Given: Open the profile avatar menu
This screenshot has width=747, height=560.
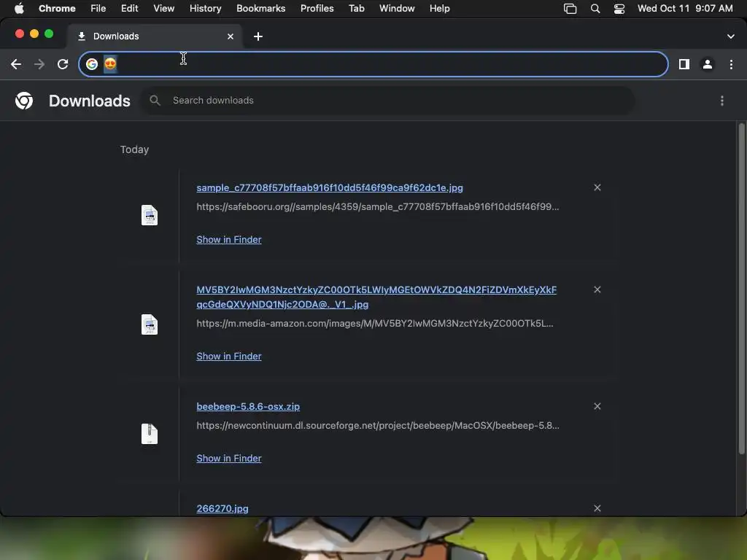Looking at the screenshot, I should tap(708, 64).
